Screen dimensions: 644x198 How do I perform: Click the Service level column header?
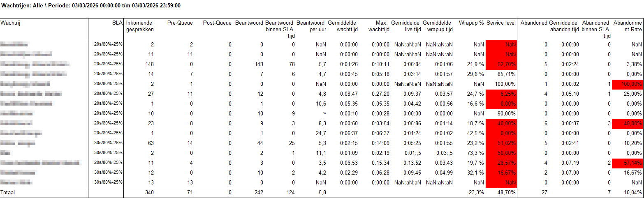501,23
